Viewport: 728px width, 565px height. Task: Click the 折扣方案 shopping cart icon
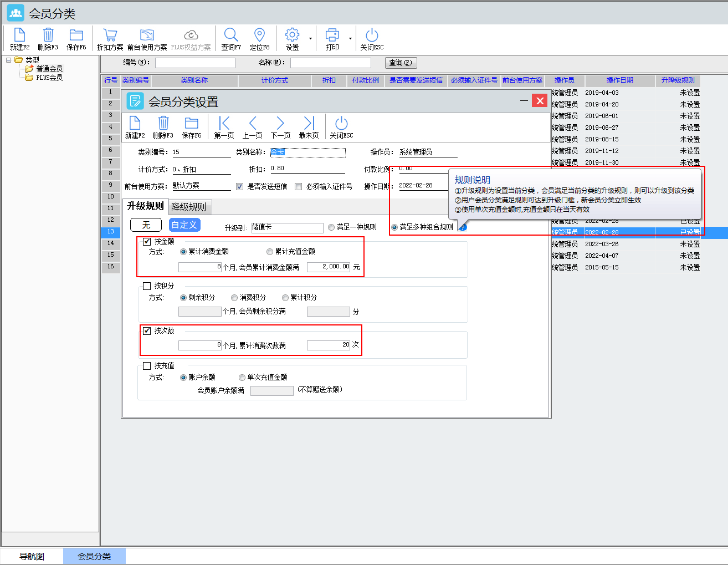110,35
